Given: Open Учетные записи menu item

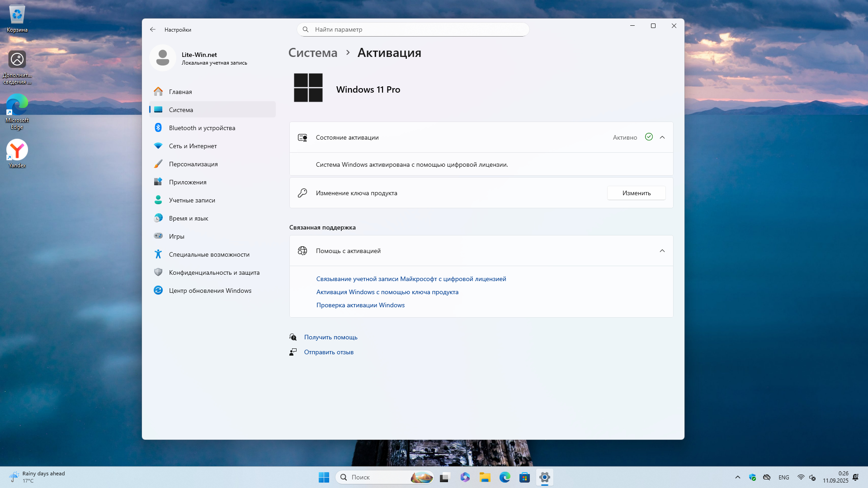Looking at the screenshot, I should 192,200.
